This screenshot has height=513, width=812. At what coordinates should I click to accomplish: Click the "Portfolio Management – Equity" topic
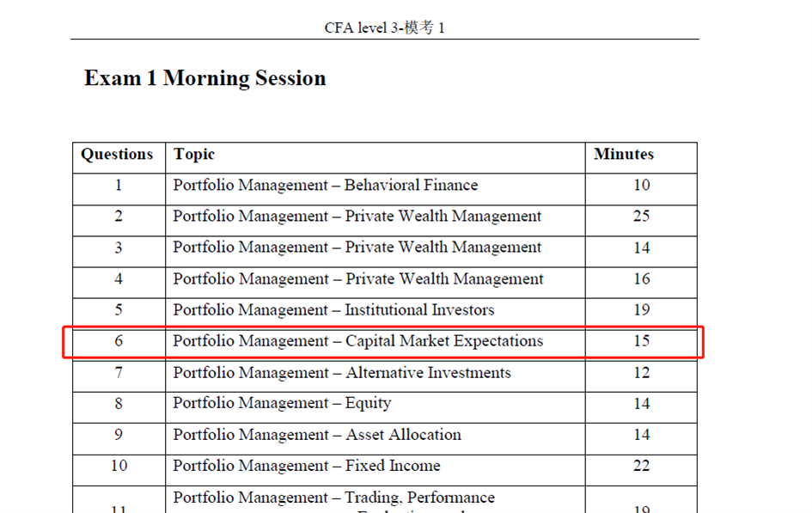pyautogui.click(x=282, y=404)
